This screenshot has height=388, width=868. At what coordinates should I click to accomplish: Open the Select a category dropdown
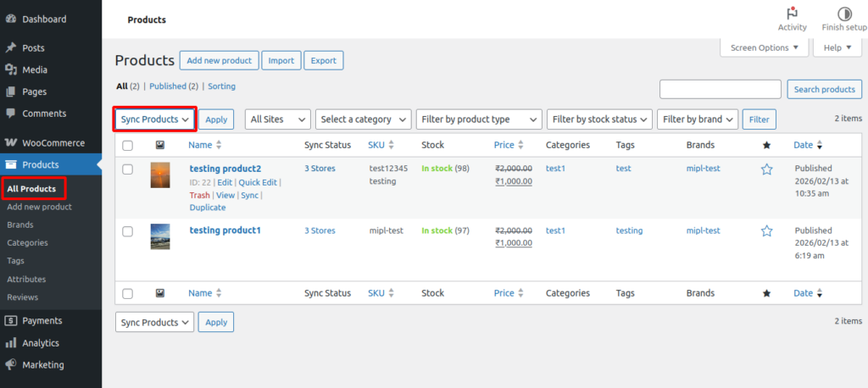pyautogui.click(x=362, y=119)
